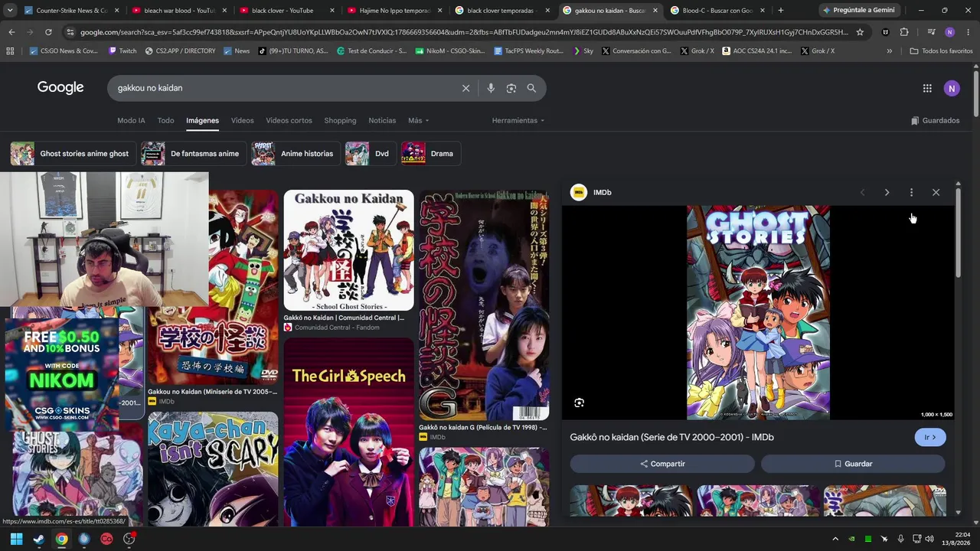Viewport: 980px width, 551px height.
Task: Switch to the black clover - YouTube tab
Action: tap(287, 11)
